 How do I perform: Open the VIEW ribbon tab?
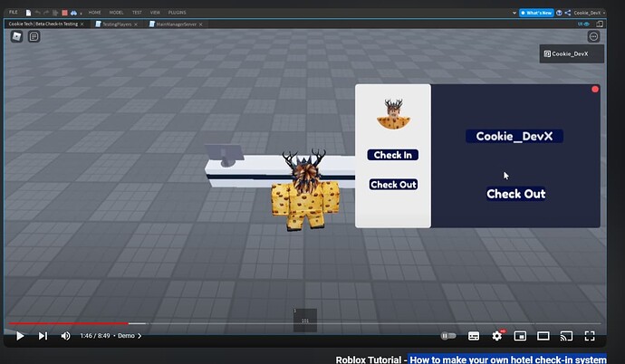pyautogui.click(x=155, y=13)
